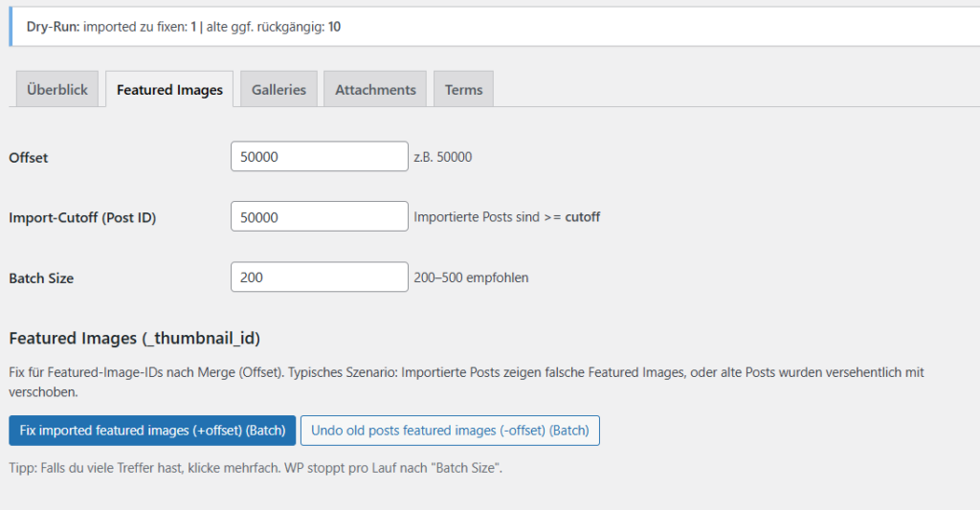The image size is (980, 510).
Task: Focus the Import-Cutoff (Post ID) field
Action: pyautogui.click(x=320, y=217)
